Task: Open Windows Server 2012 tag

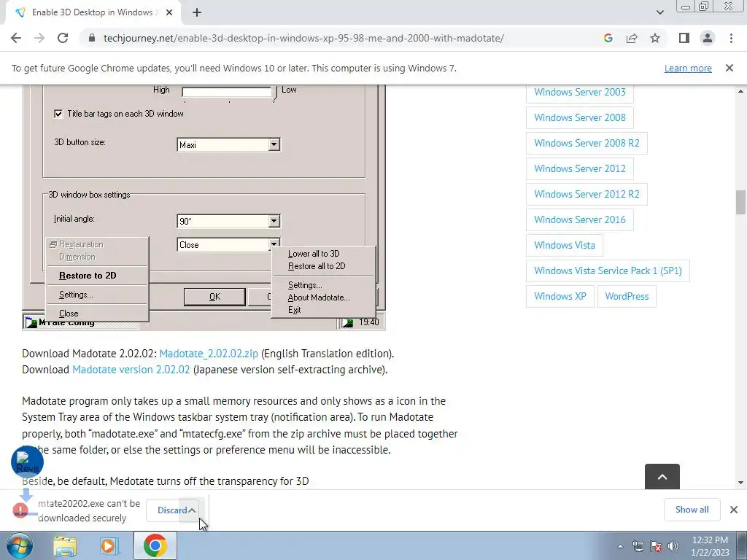Action: pos(580,168)
